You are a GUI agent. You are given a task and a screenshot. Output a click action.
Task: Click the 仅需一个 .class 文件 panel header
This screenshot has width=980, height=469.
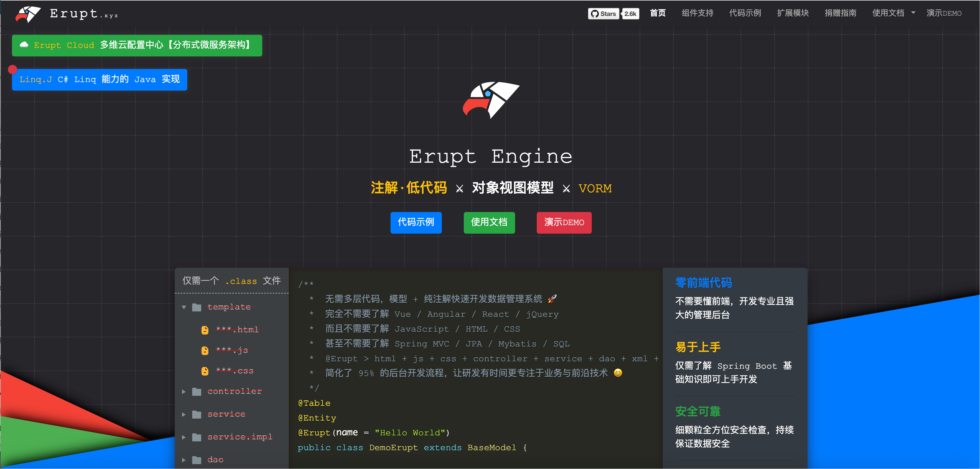click(x=232, y=281)
